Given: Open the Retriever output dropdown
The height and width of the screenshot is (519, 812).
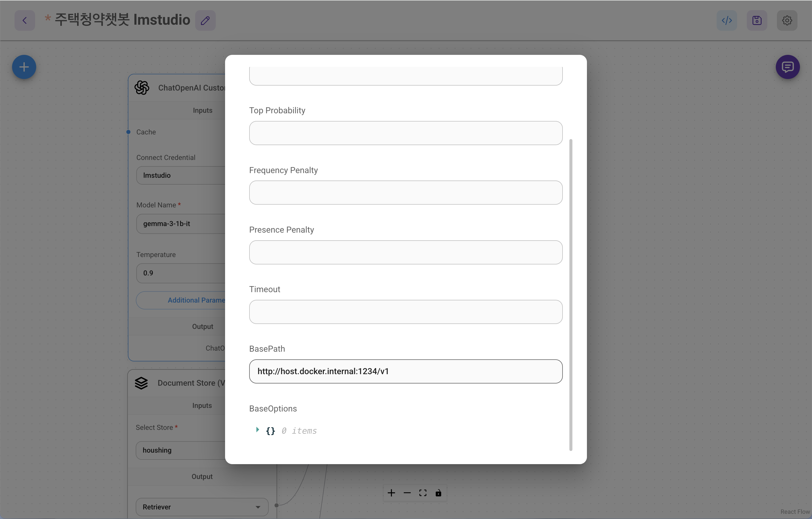Looking at the screenshot, I should pyautogui.click(x=202, y=507).
